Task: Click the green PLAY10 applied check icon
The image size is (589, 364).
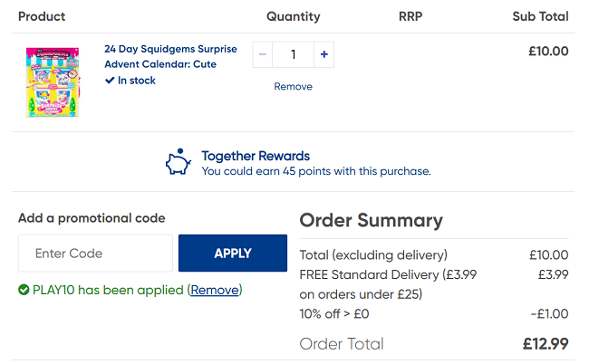Action: coord(24,290)
